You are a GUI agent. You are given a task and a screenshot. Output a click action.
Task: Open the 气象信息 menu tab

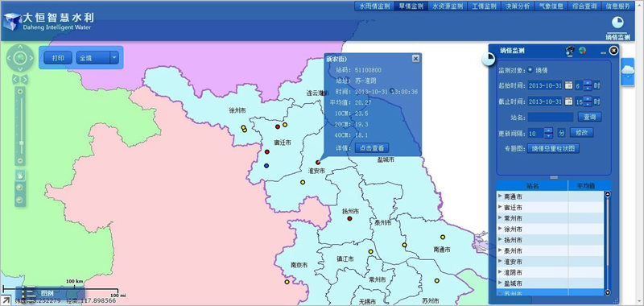pyautogui.click(x=551, y=6)
